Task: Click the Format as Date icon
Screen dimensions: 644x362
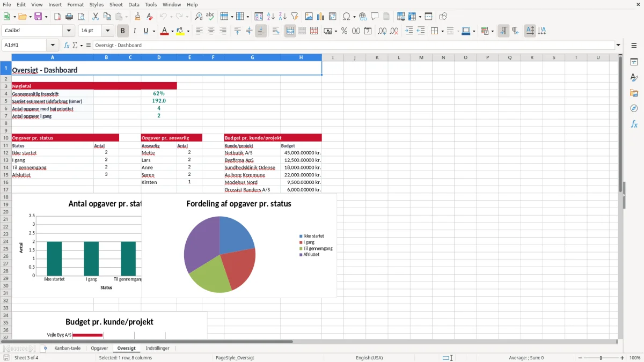Action: 368,31
